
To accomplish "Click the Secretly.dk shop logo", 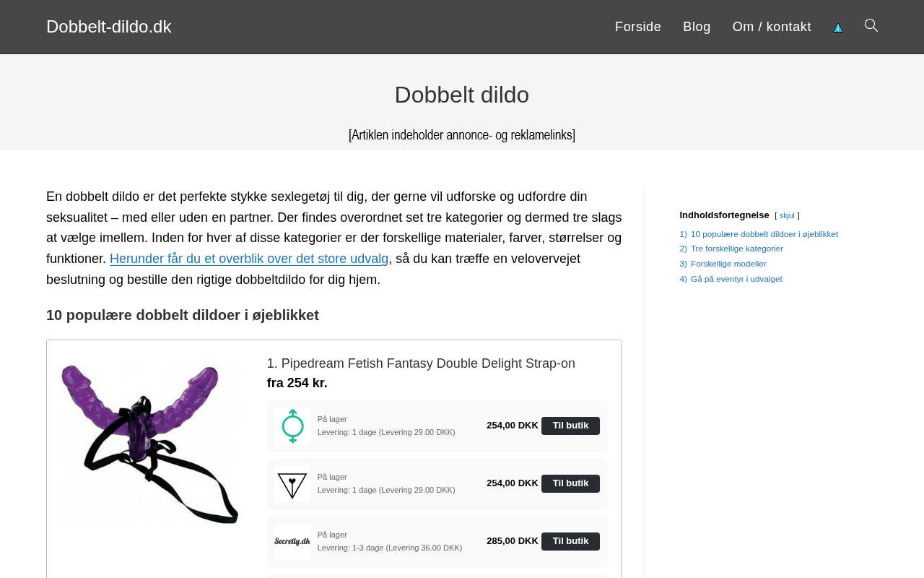I will (x=292, y=542).
